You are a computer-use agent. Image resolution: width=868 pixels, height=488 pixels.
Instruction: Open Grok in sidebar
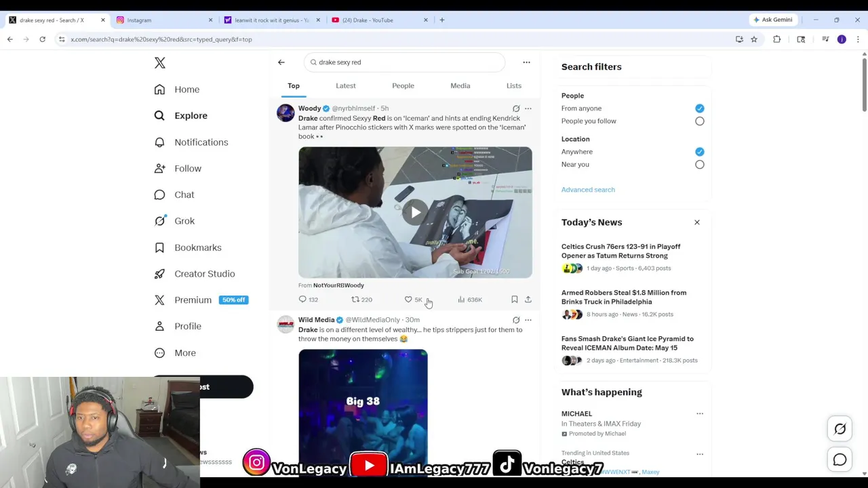174,221
